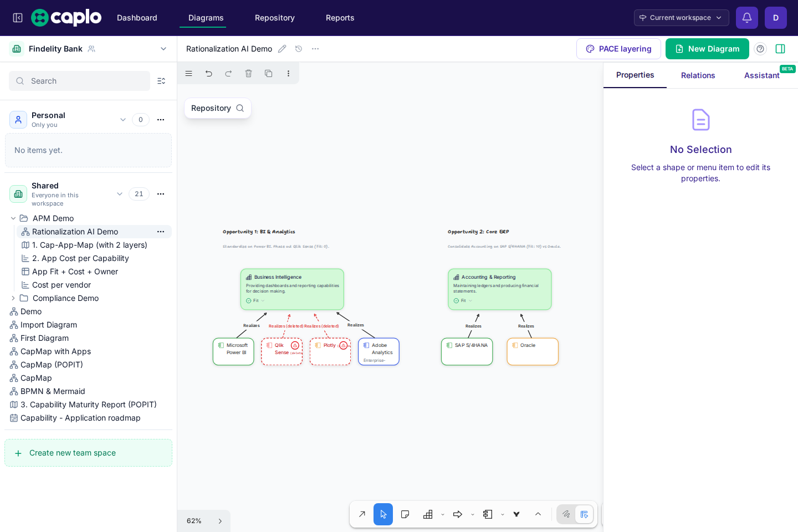The width and height of the screenshot is (798, 532).
Task: Rename diagram using the pencil icon
Action: [x=282, y=49]
